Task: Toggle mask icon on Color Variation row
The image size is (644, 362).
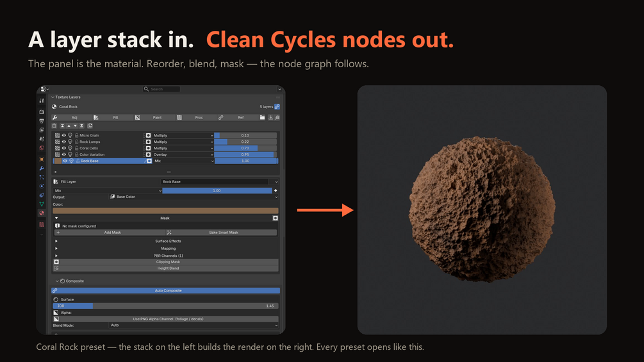Action: [148, 155]
